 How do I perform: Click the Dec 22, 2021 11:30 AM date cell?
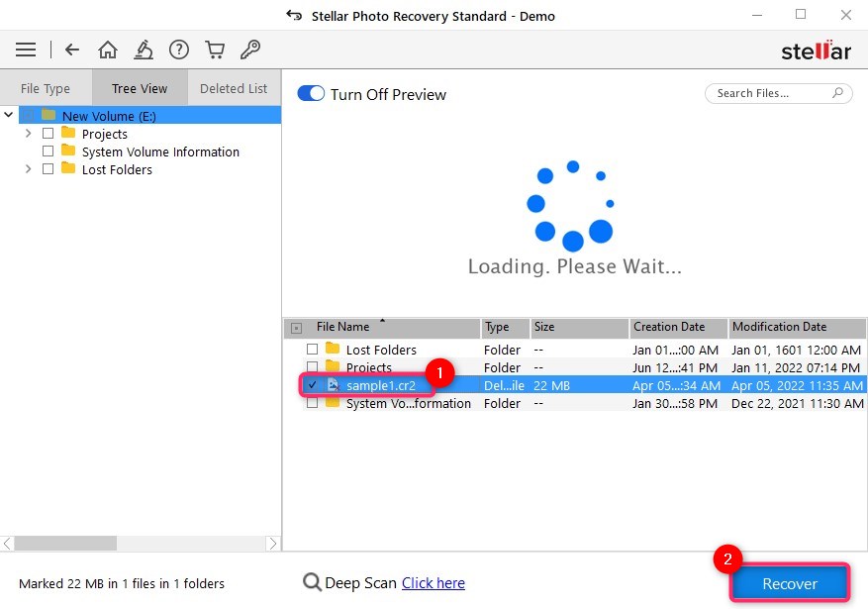(797, 404)
